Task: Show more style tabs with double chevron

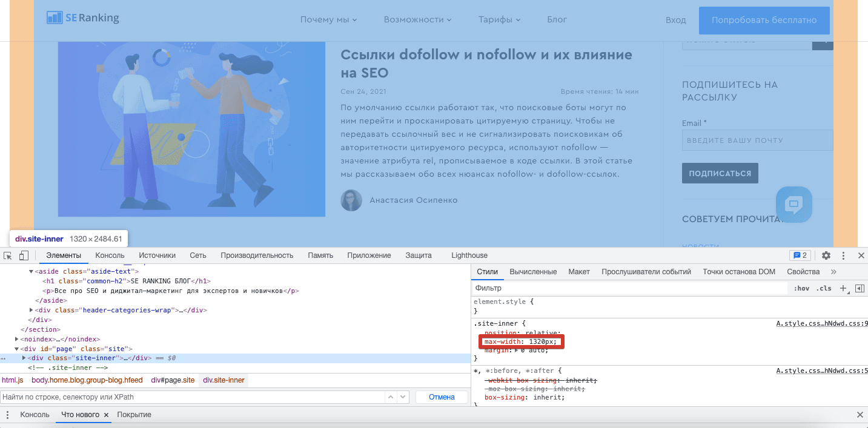Action: pyautogui.click(x=833, y=272)
